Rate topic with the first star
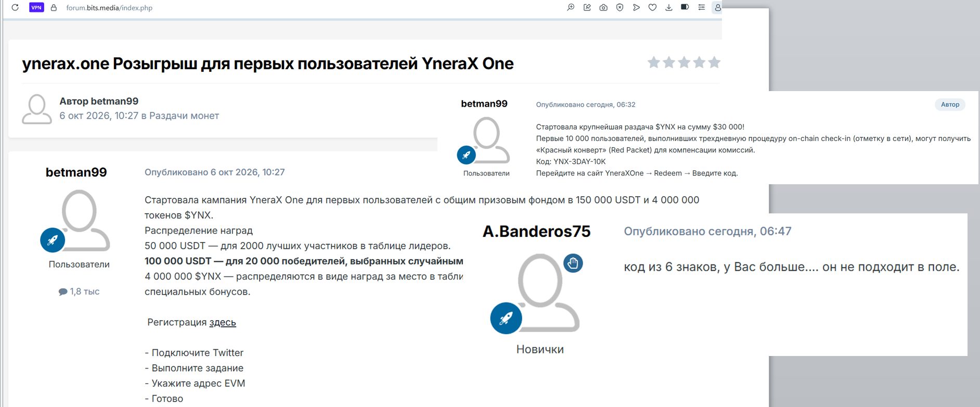Screen dimensions: 980x407 654,62
